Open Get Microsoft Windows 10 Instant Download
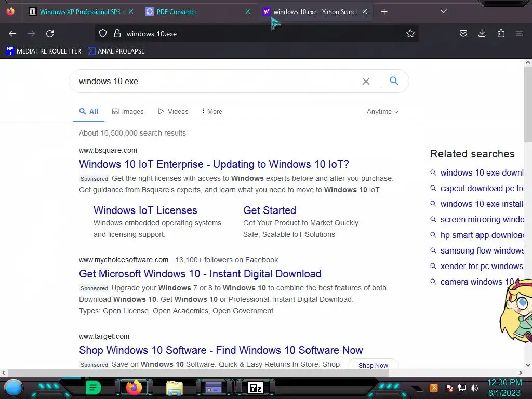The height and width of the screenshot is (399, 532). pyautogui.click(x=200, y=274)
